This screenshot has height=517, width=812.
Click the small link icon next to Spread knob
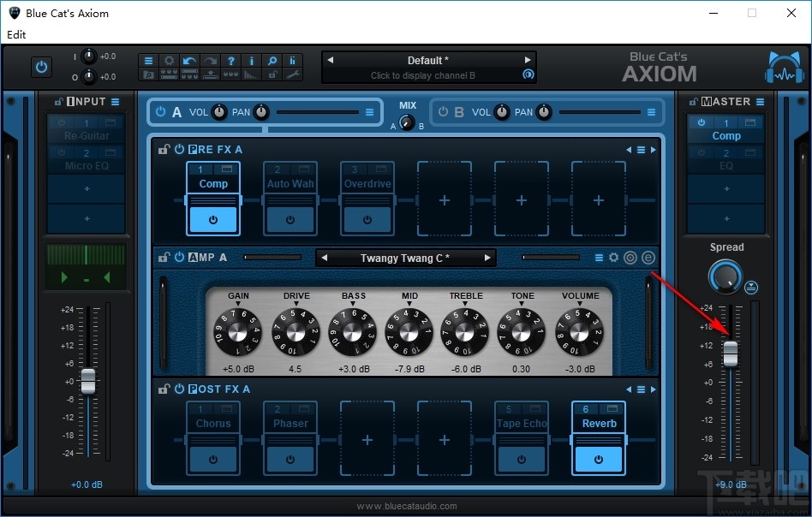pyautogui.click(x=751, y=288)
